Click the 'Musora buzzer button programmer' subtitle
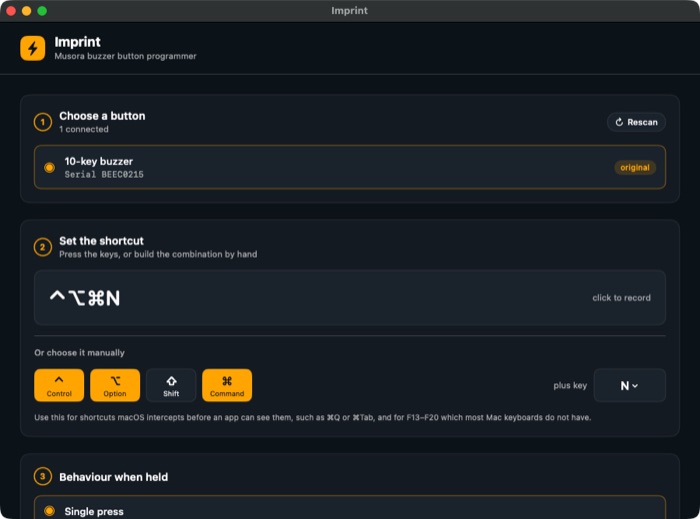This screenshot has height=519, width=700. 125,56
